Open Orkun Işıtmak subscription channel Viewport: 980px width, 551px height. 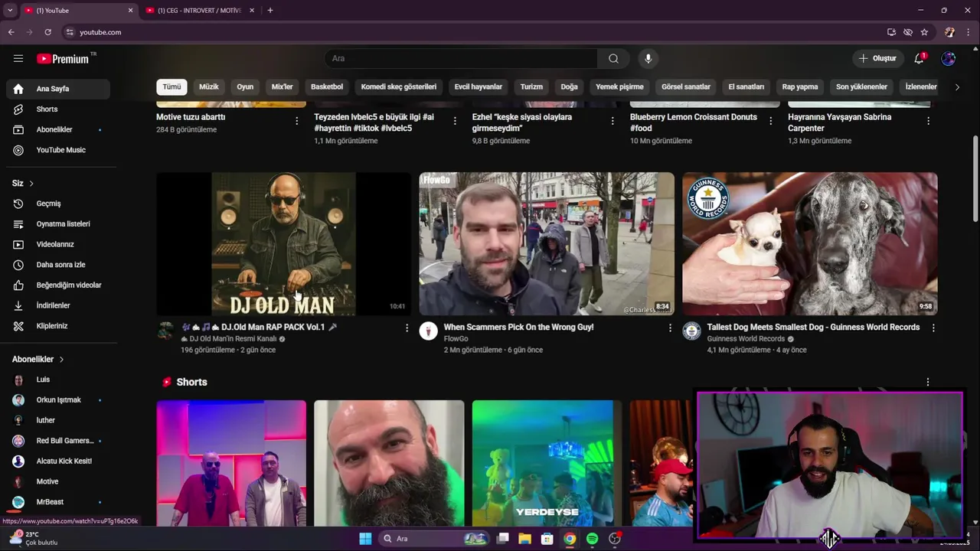pos(58,400)
